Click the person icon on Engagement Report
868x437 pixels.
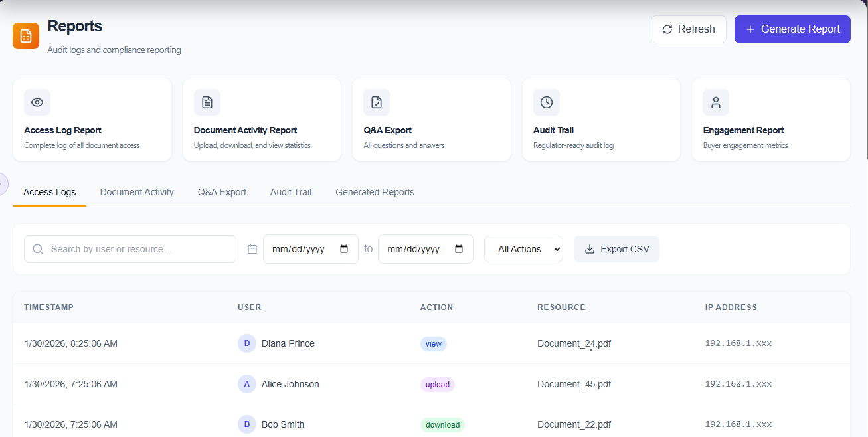point(716,102)
